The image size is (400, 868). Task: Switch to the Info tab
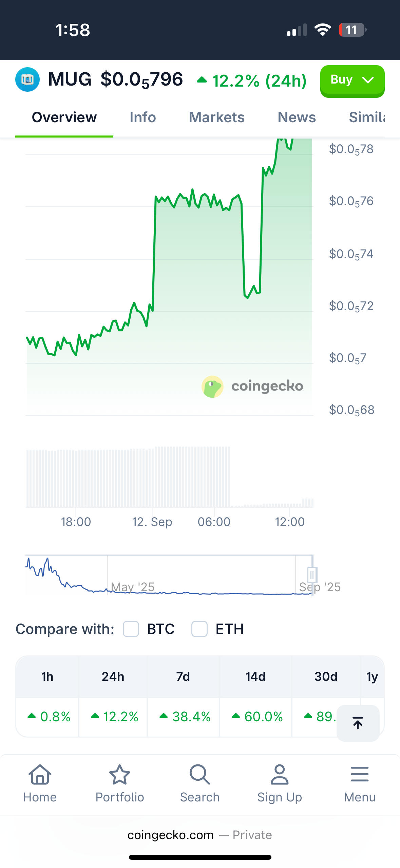tap(143, 117)
